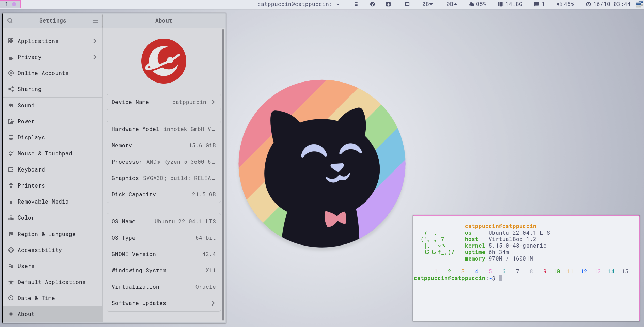Go to Sharing settings
644x327 pixels.
[x=52, y=89]
